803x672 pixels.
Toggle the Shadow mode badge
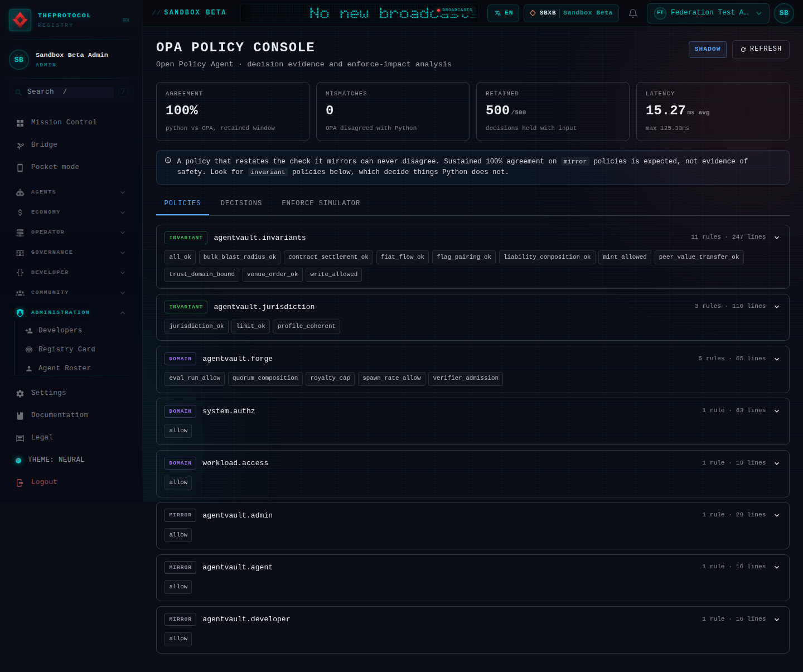(708, 49)
